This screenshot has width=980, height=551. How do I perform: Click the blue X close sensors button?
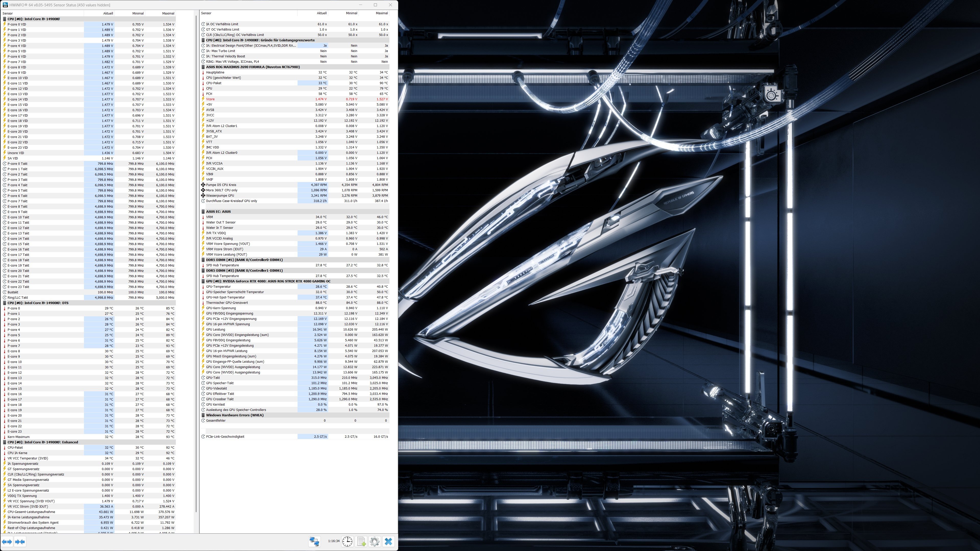tap(388, 541)
